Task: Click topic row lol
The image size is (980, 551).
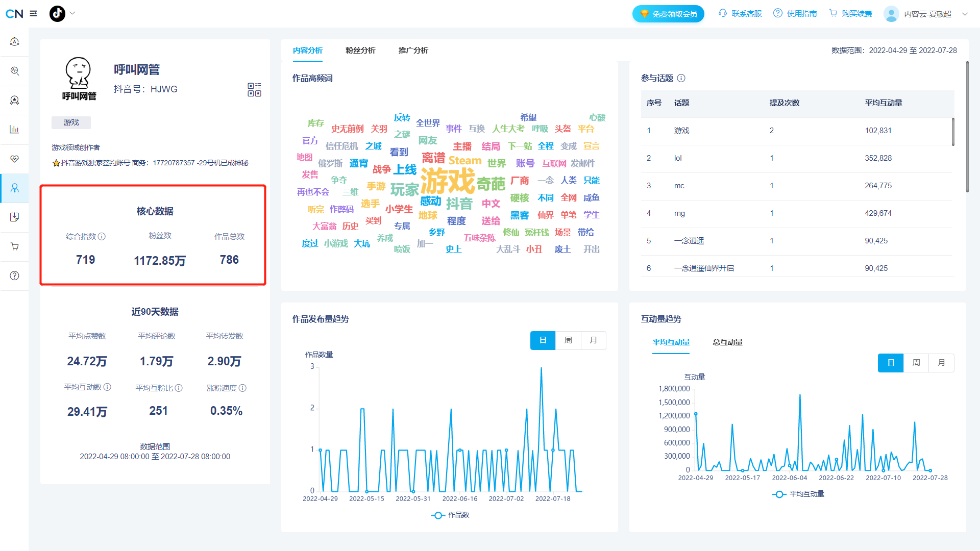Action: point(796,159)
